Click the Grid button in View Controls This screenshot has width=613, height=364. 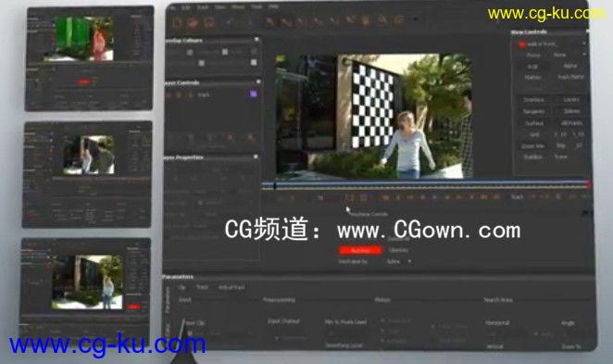click(x=534, y=134)
